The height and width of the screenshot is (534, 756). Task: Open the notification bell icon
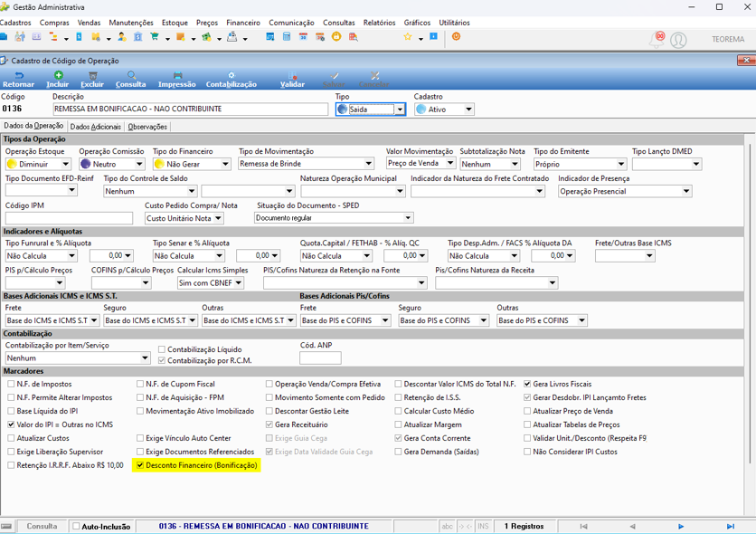coord(657,39)
